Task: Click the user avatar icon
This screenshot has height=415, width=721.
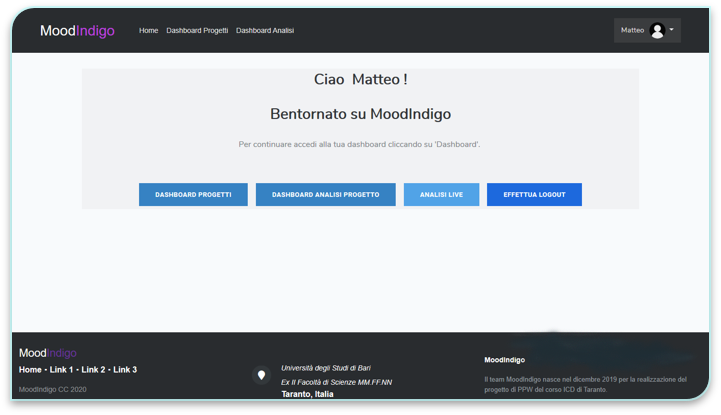Action: 657,31
